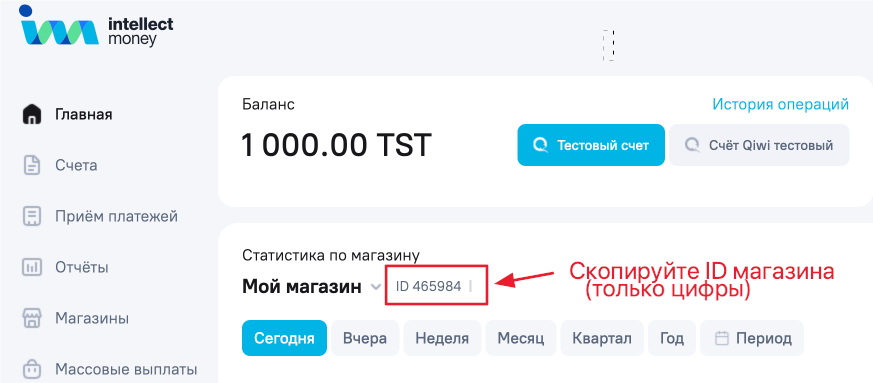873x383 pixels.
Task: Select the Квартал statistics tab
Action: 602,338
